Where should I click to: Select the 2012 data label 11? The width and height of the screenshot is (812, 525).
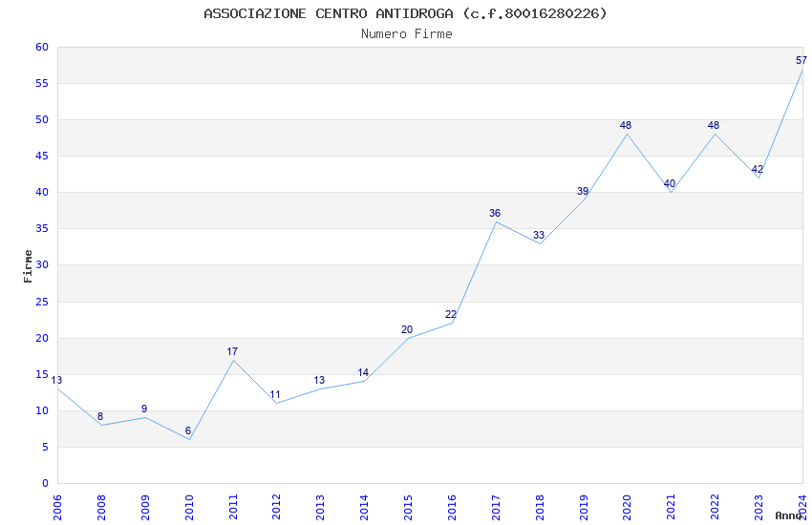coord(275,394)
